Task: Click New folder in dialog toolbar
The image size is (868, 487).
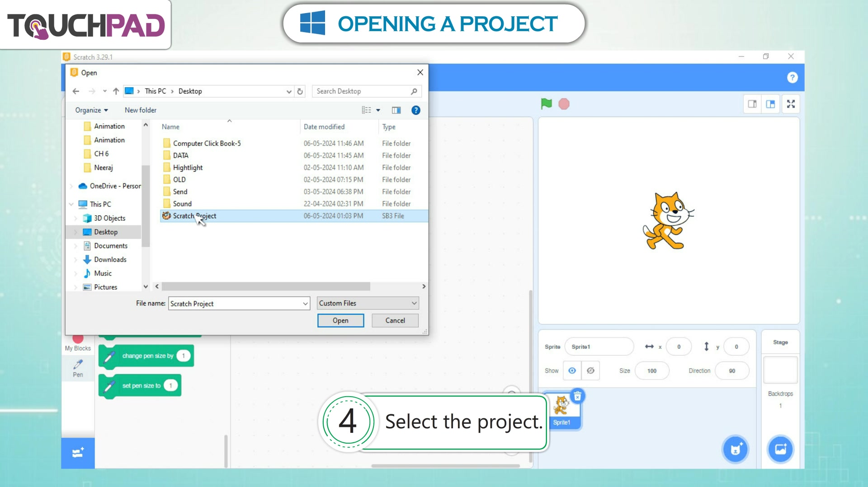Action: (x=140, y=110)
